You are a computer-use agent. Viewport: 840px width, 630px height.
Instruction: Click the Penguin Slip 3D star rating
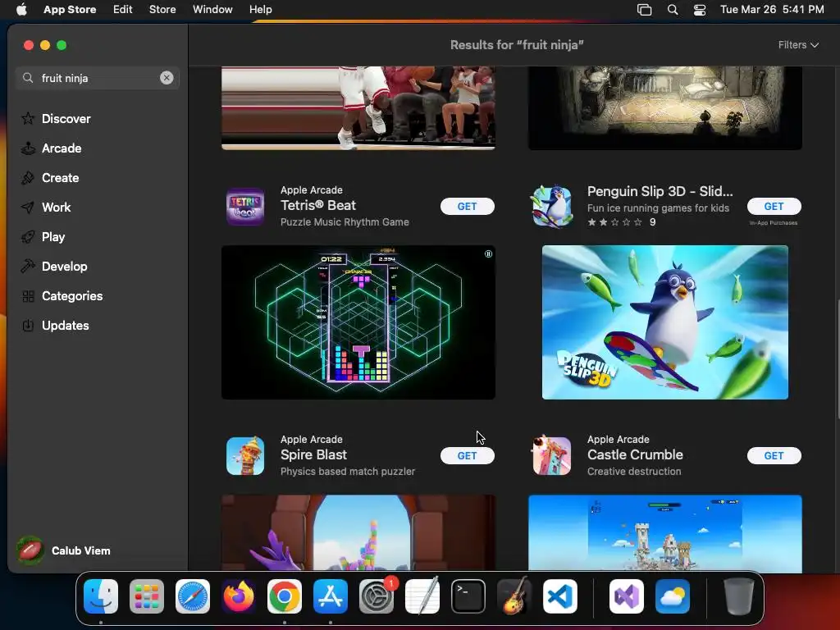pyautogui.click(x=614, y=221)
